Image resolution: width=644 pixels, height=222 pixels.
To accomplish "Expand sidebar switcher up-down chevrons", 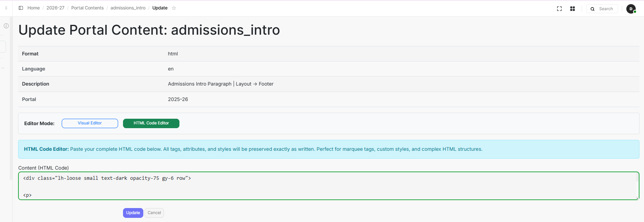I will click(x=6, y=8).
